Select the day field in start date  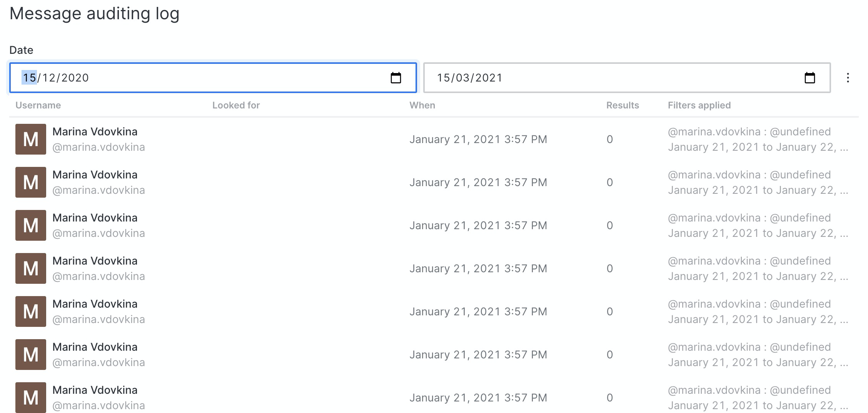(x=29, y=78)
